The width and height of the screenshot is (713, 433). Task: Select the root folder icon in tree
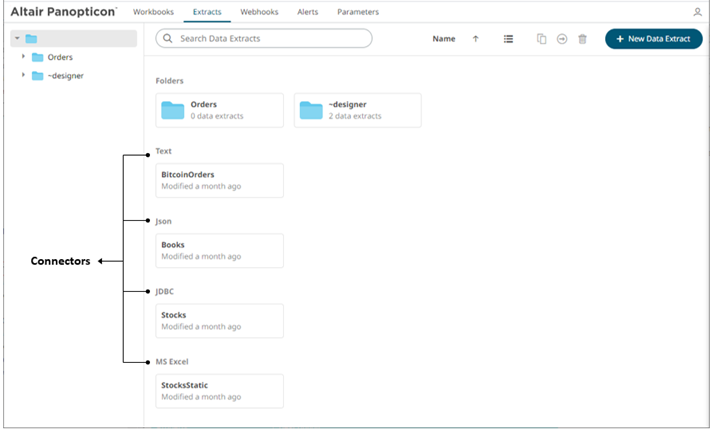click(x=31, y=39)
